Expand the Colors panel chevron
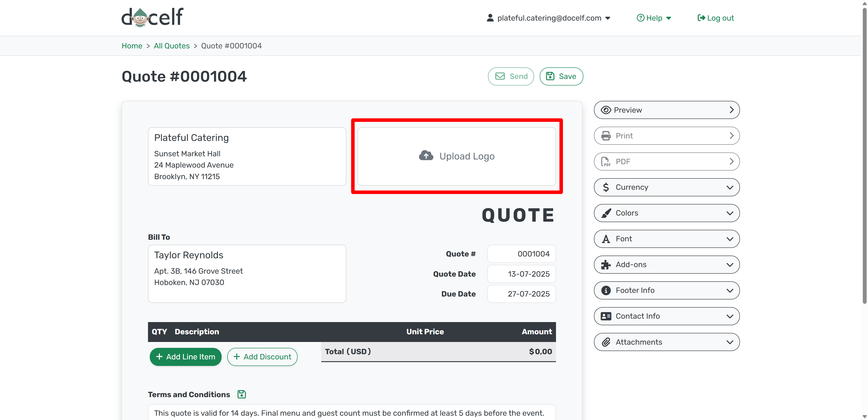The width and height of the screenshot is (868, 420). click(x=730, y=213)
